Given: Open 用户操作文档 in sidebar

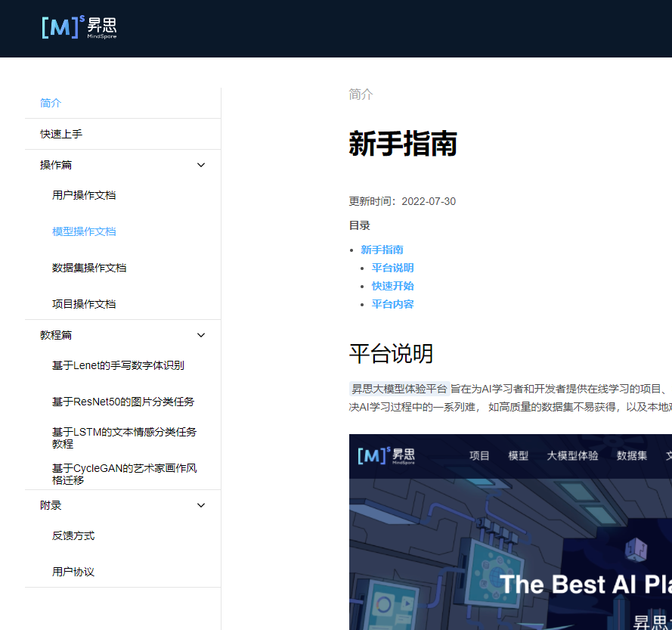Looking at the screenshot, I should pos(84,195).
